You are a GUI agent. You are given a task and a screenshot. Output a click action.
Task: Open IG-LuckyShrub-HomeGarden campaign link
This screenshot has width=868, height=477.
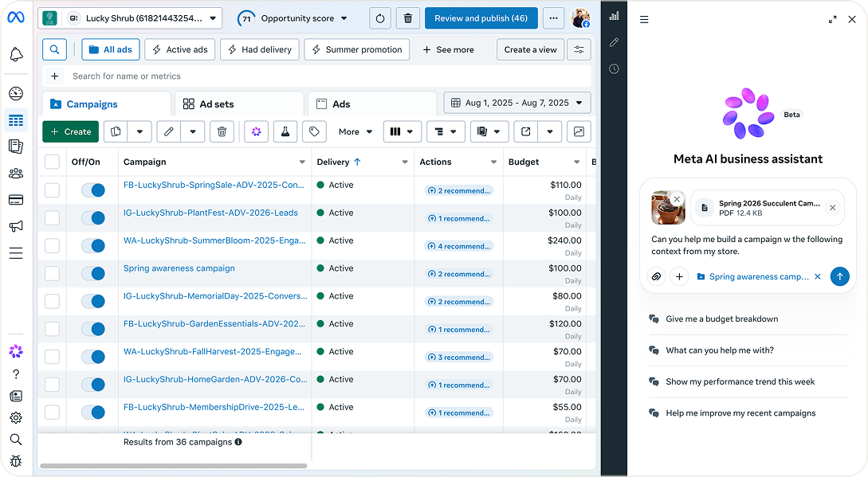click(x=214, y=379)
